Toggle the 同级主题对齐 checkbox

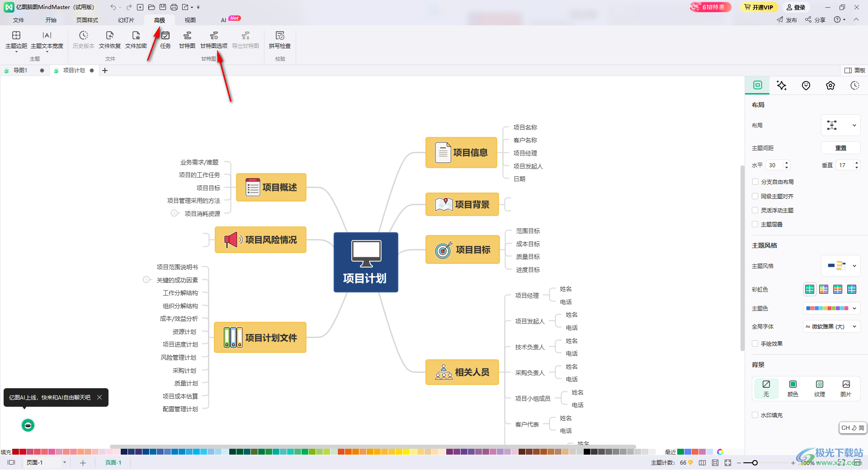click(x=755, y=196)
